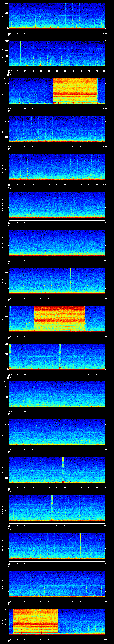Click the "16:19:00" start time label
This screenshot has width=114, height=644.
pyautogui.click(x=9, y=223)
